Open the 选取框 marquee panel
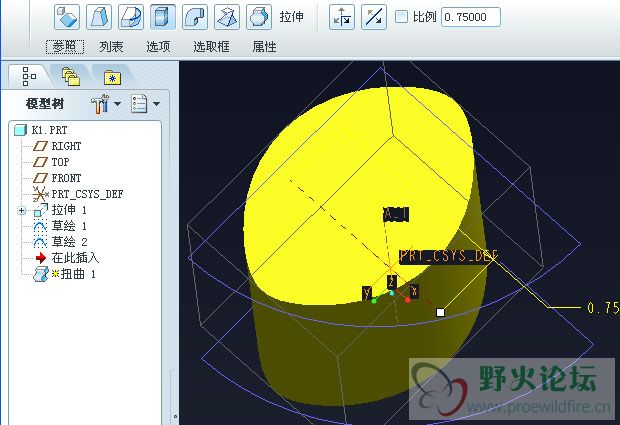The width and height of the screenshot is (620, 425). click(211, 47)
